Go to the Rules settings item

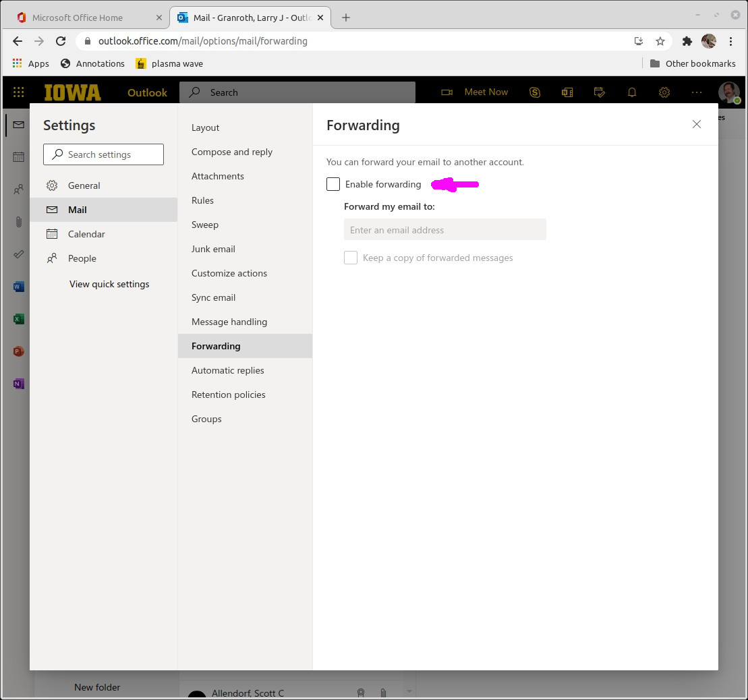(x=202, y=200)
